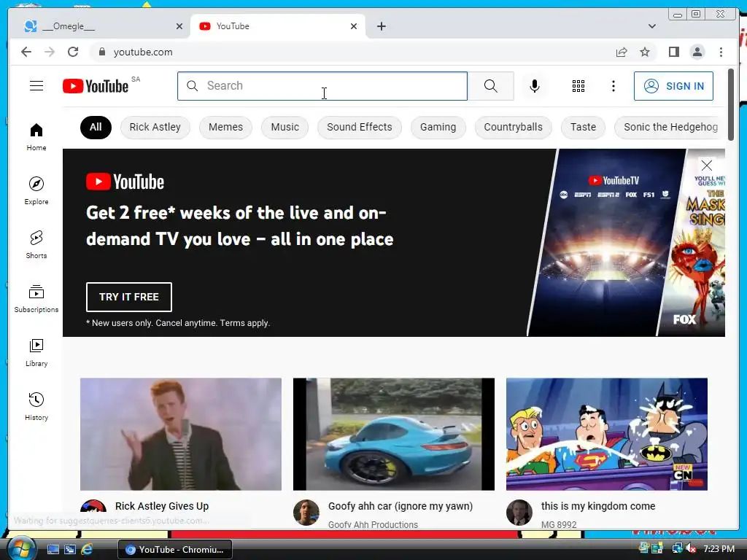747x560 pixels.
Task: Close the Omegle tab
Action: pos(179,26)
